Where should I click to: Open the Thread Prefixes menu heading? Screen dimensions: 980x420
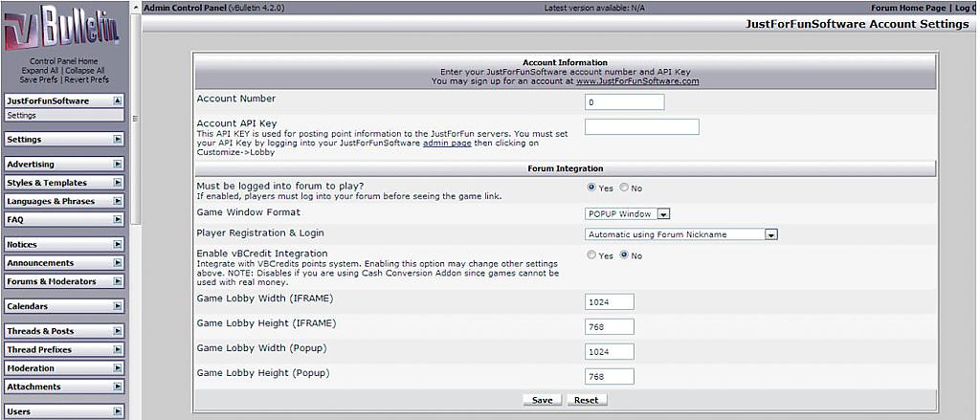point(39,349)
